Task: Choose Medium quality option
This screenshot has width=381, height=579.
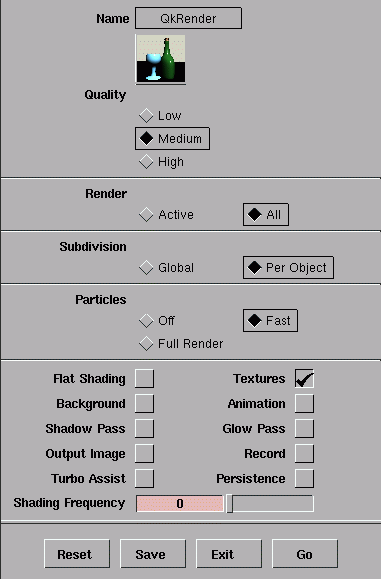Action: [x=172, y=139]
